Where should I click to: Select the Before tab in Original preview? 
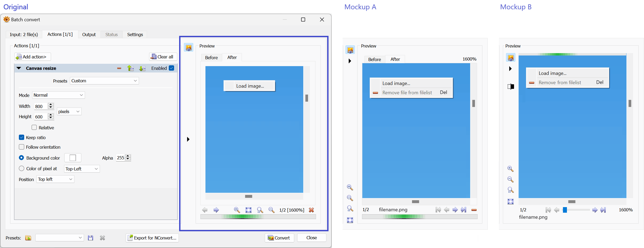211,58
